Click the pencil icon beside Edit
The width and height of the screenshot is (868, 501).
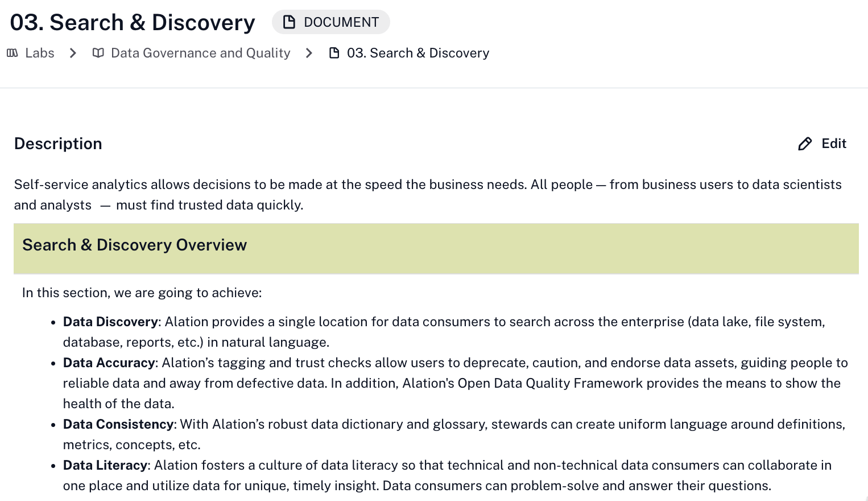[x=805, y=144]
